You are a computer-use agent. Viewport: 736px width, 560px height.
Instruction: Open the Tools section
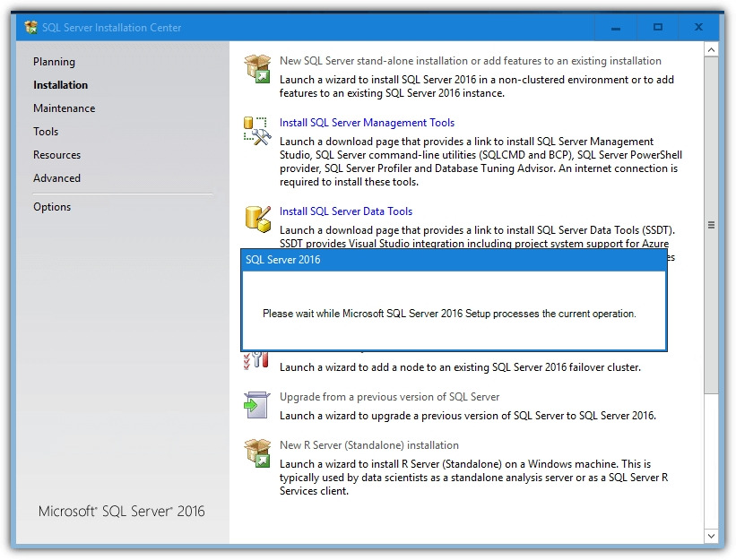coord(46,132)
